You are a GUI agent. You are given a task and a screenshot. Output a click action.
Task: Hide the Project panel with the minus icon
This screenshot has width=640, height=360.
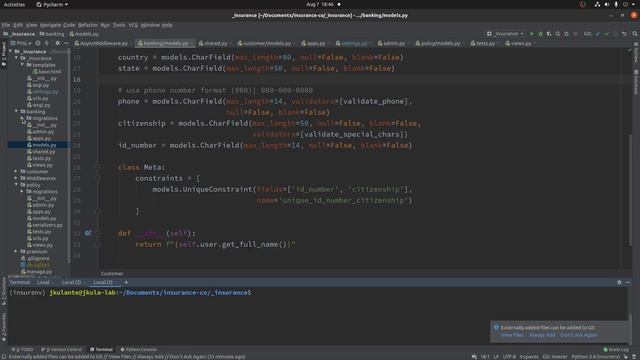pos(66,43)
